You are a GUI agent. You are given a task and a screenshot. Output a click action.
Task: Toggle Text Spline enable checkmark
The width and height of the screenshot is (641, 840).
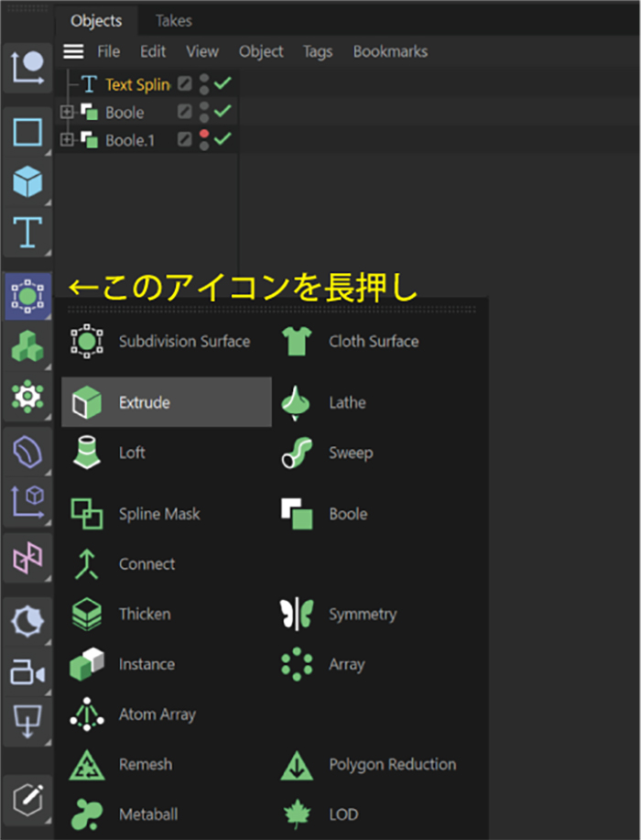[x=223, y=83]
